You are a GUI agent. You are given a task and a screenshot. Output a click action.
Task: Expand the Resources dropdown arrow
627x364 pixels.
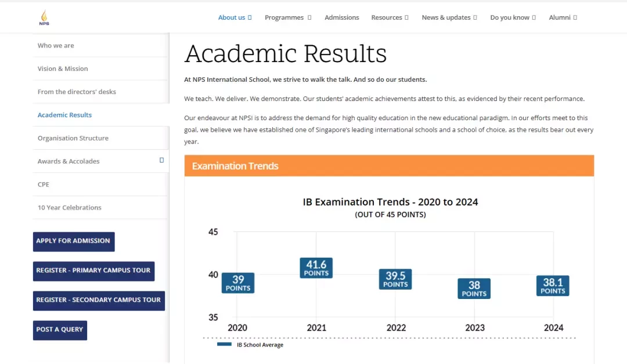[x=406, y=17]
